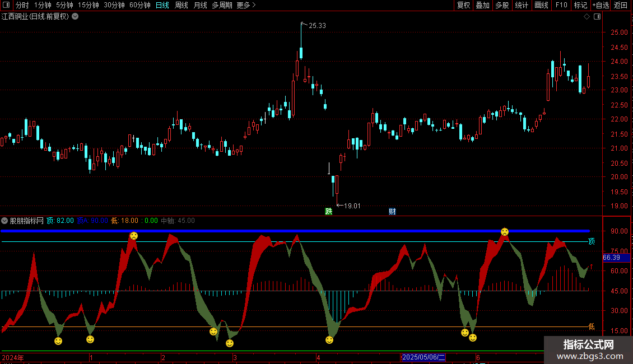Click the sad face marker on the blue 90 line

pyautogui.click(x=505, y=232)
